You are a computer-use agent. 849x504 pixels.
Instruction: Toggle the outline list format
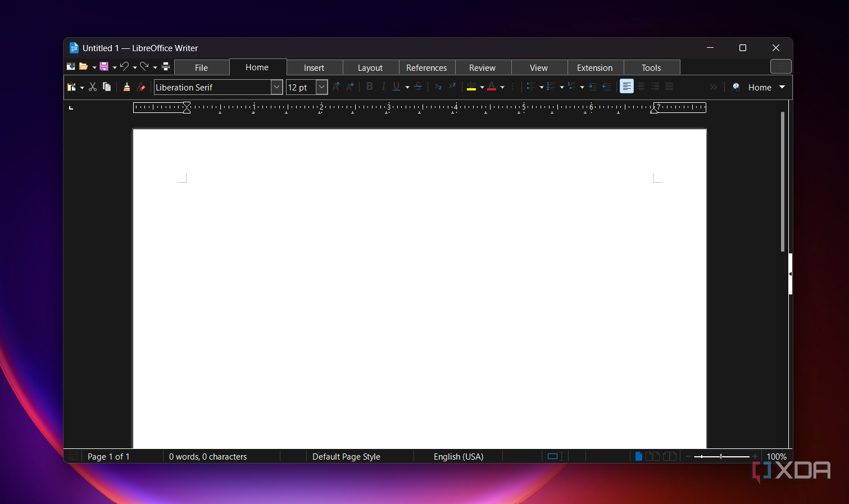pyautogui.click(x=571, y=87)
